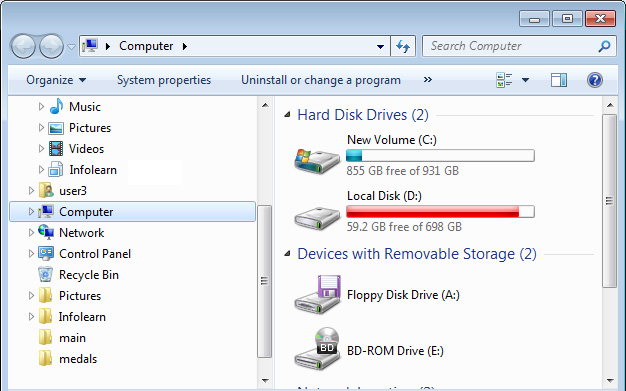This screenshot has width=626, height=391.
Task: Select Pictures library icon under Music
Action: coord(56,128)
